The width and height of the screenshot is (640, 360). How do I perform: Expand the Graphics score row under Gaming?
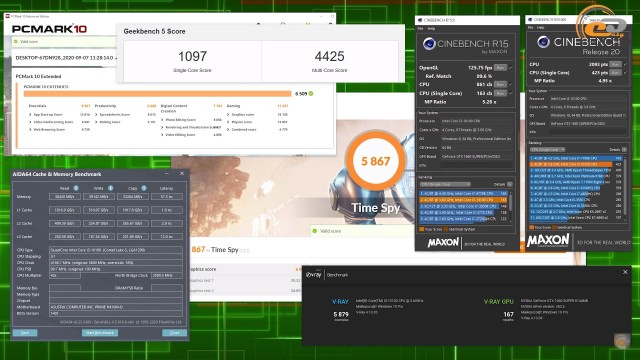click(228, 115)
